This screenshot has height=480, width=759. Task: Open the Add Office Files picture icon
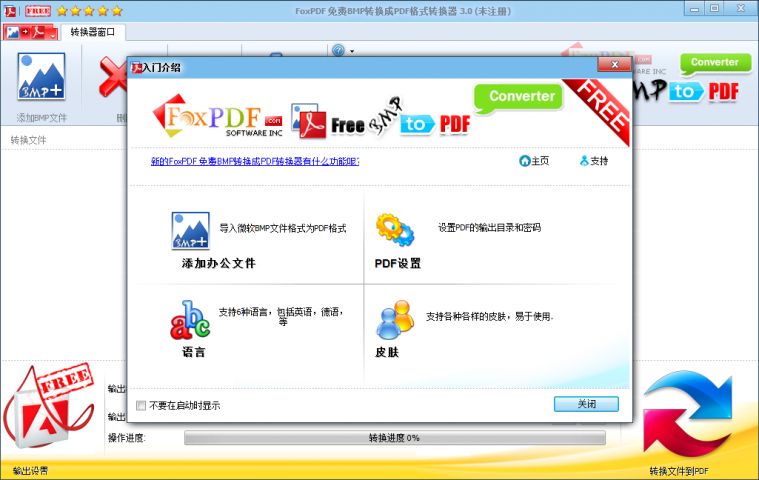[190, 229]
